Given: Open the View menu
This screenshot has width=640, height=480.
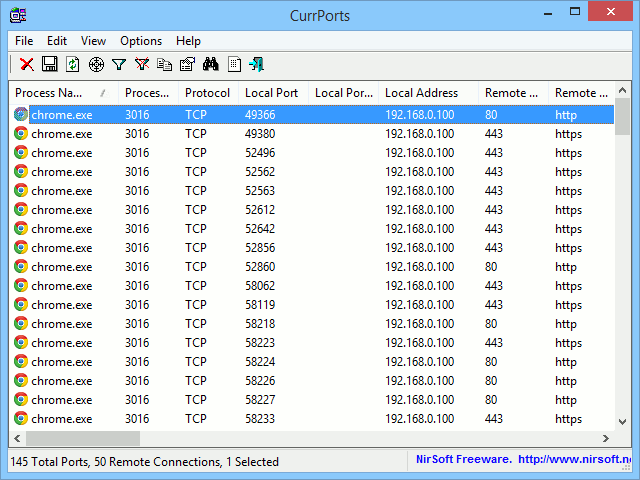Looking at the screenshot, I should point(93,41).
